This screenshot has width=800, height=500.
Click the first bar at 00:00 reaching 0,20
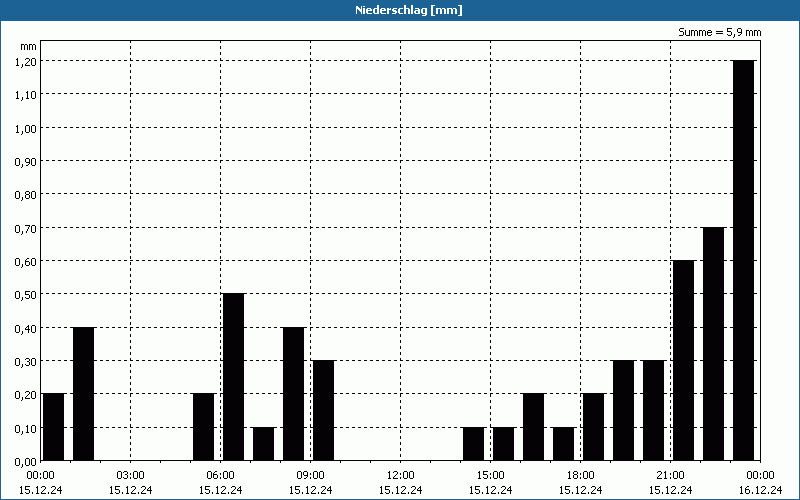point(54,427)
